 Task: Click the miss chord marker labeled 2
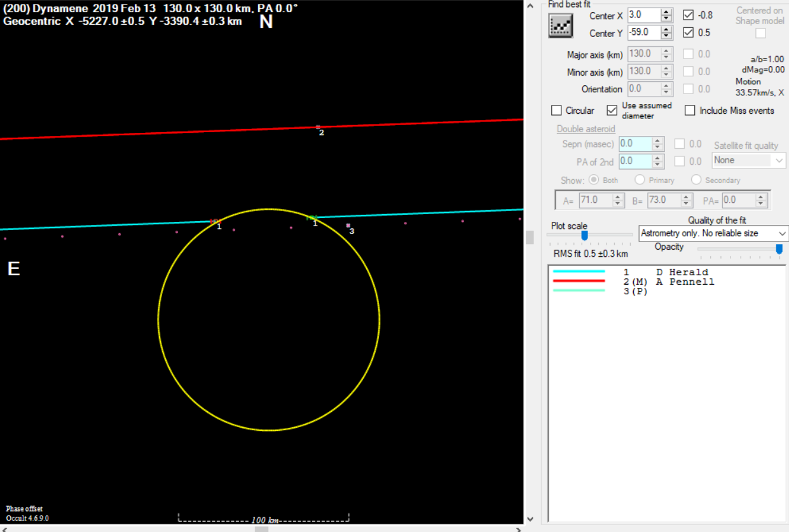[319, 127]
